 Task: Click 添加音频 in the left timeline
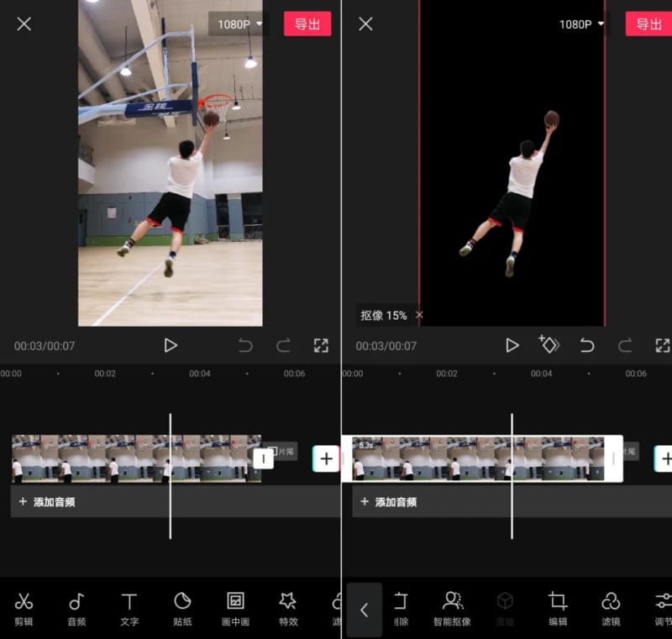tap(47, 502)
